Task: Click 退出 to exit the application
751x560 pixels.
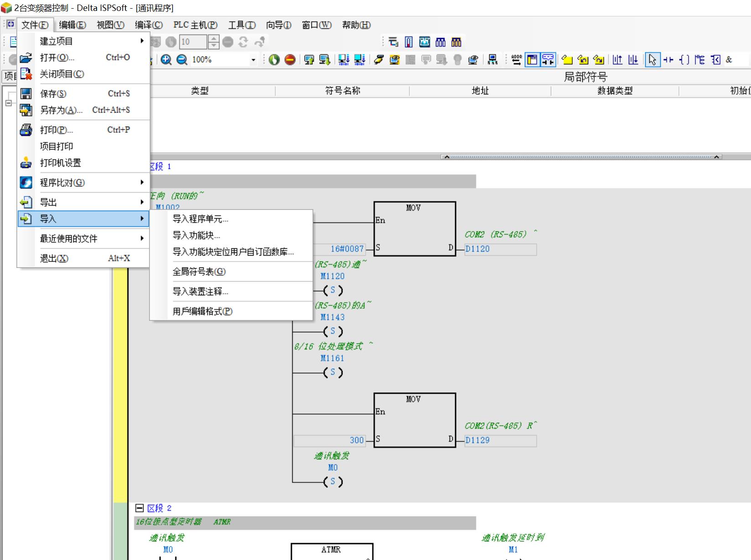Action: [54, 258]
